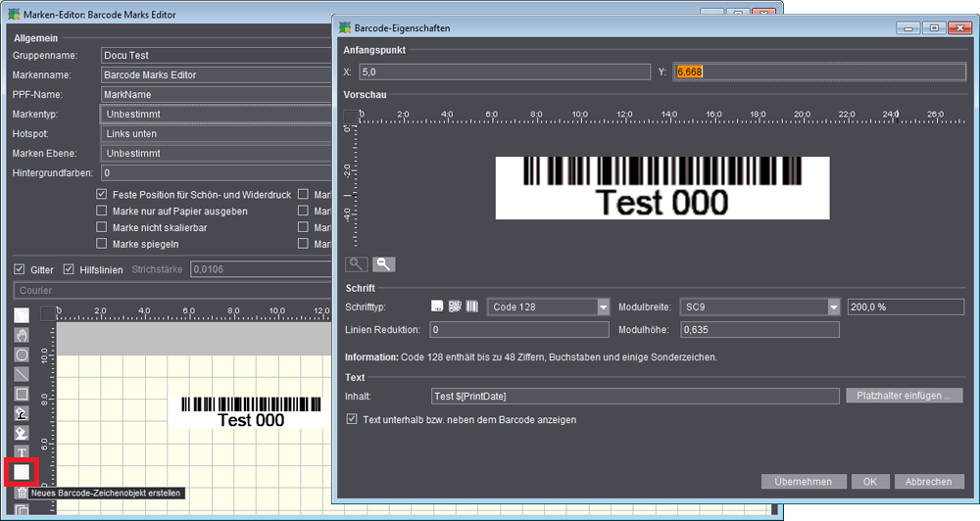Click the Marken-Editor window title icon
980x521 pixels.
point(14,14)
